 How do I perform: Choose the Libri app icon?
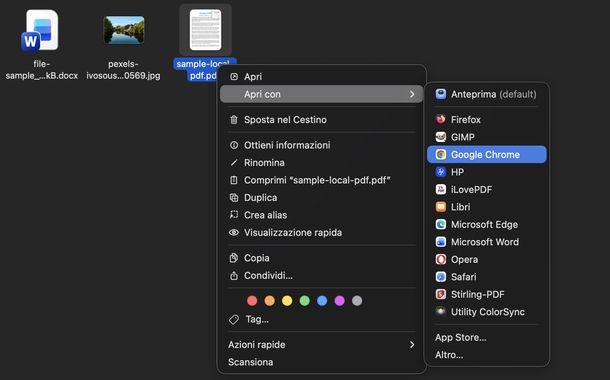click(440, 207)
